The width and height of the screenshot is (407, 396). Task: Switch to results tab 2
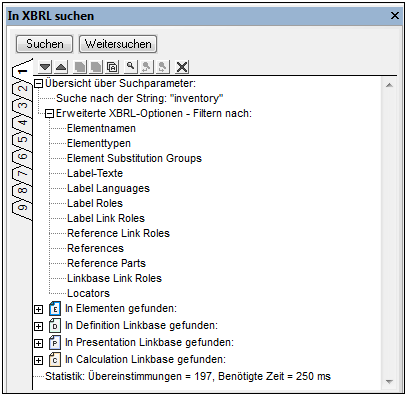point(22,88)
